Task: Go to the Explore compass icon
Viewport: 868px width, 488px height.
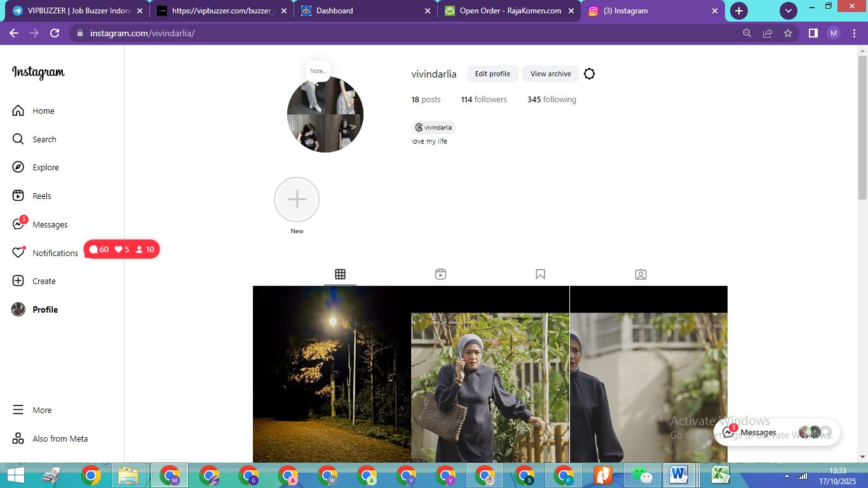Action: tap(18, 167)
